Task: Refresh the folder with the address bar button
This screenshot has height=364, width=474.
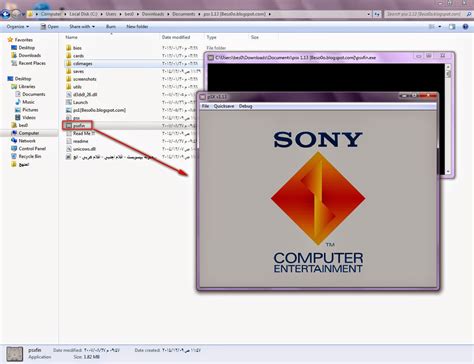Action: point(377,14)
